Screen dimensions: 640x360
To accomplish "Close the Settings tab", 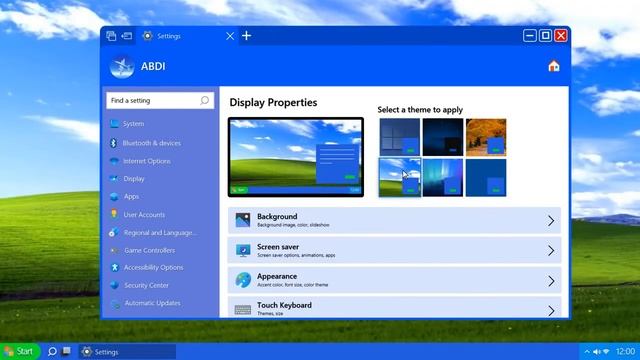I will pos(230,36).
